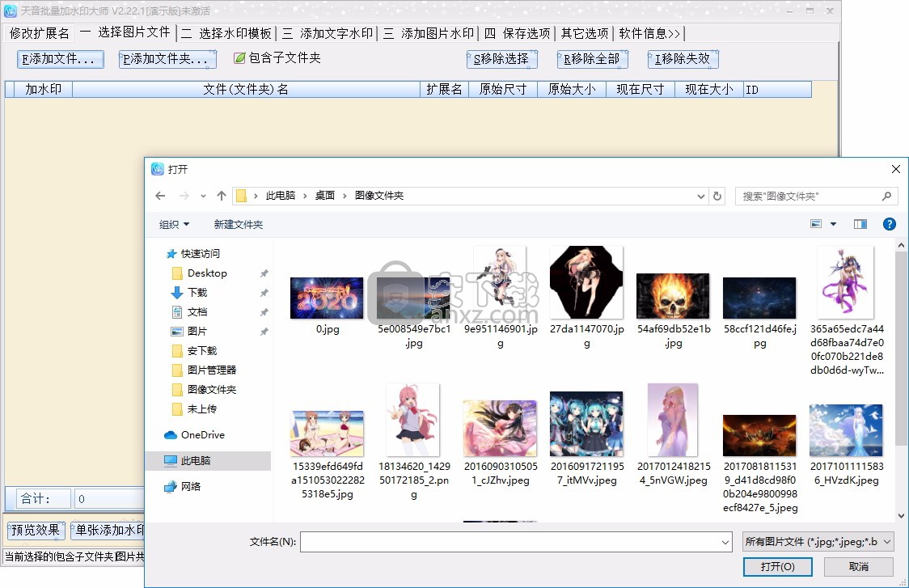The image size is (909, 588).
Task: Open recent locations dropdown arrow
Action: tap(203, 196)
